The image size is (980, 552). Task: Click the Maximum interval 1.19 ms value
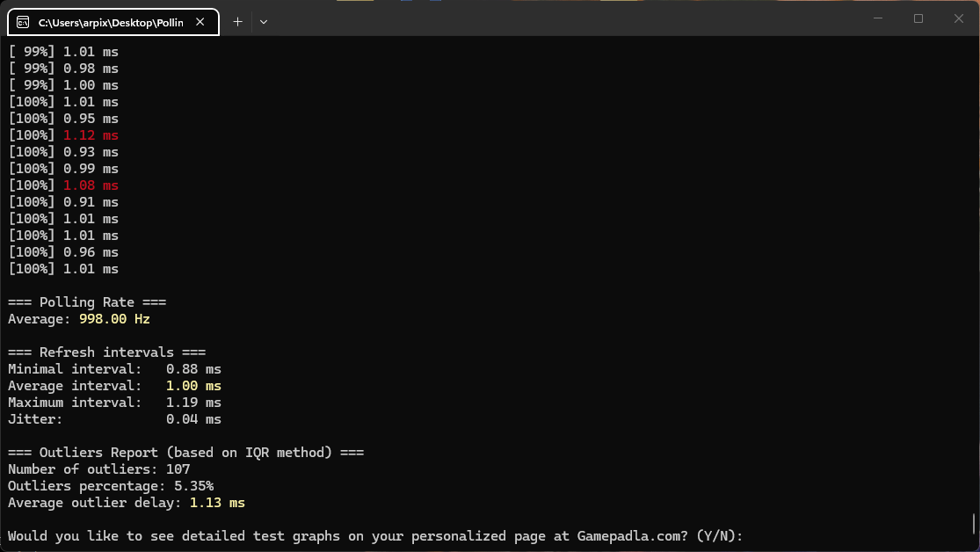(x=193, y=403)
